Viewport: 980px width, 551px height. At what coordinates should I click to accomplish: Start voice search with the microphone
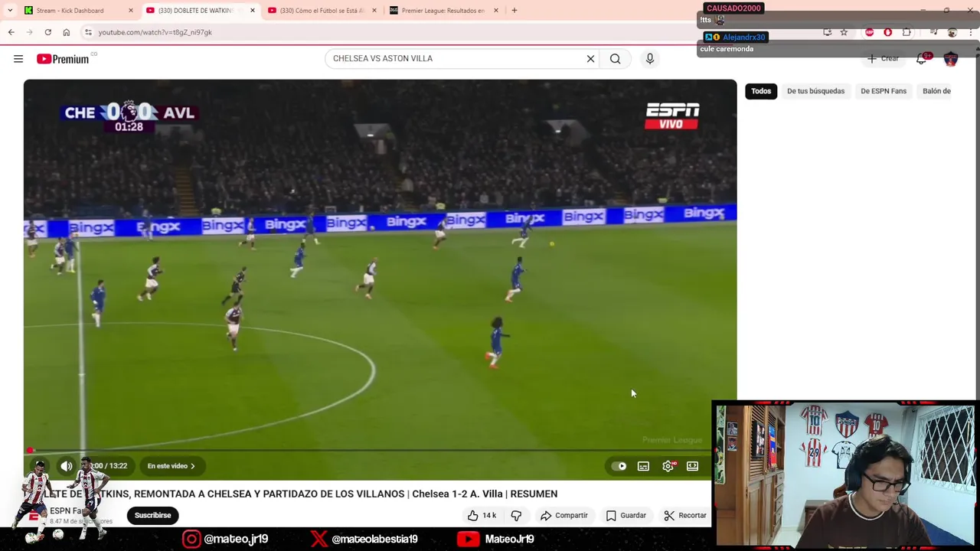coord(650,59)
